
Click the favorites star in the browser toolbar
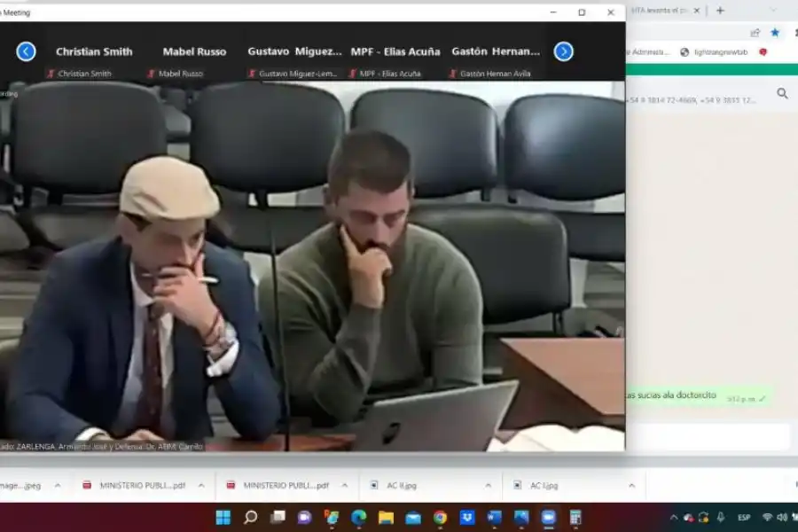coord(775,33)
